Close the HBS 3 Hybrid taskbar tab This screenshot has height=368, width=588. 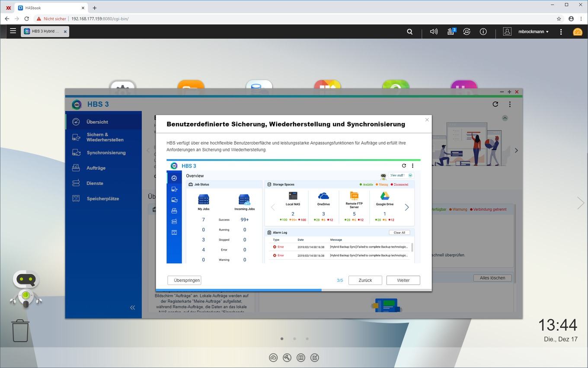65,32
